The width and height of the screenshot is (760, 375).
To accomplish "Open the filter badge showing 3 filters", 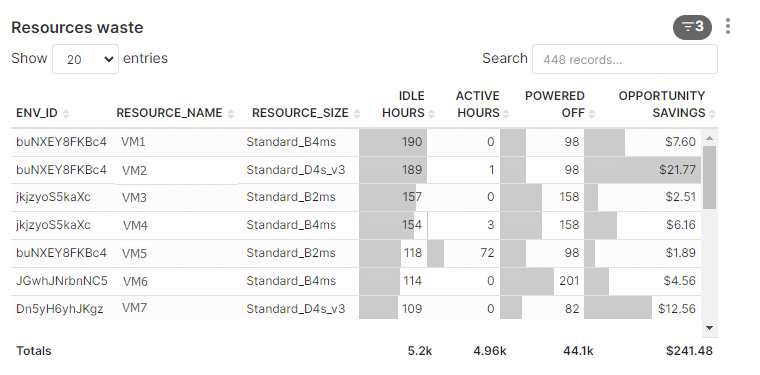I will pyautogui.click(x=692, y=27).
